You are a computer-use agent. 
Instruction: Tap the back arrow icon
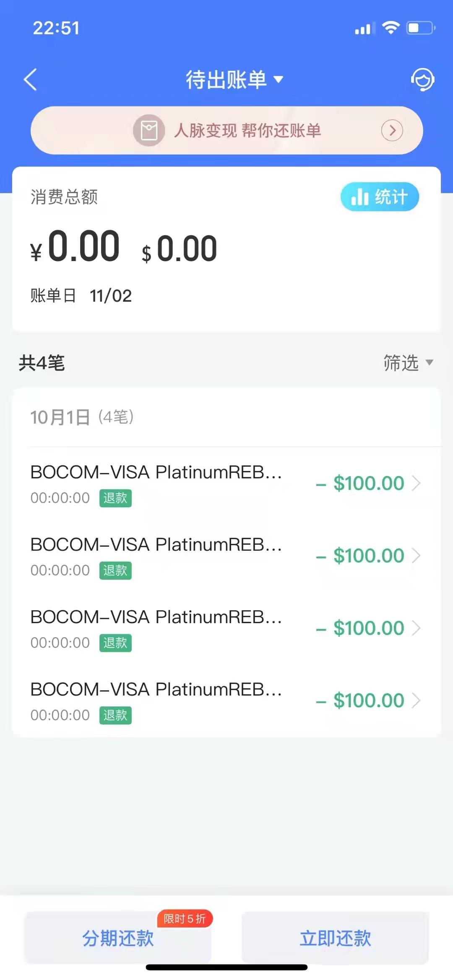[x=30, y=79]
